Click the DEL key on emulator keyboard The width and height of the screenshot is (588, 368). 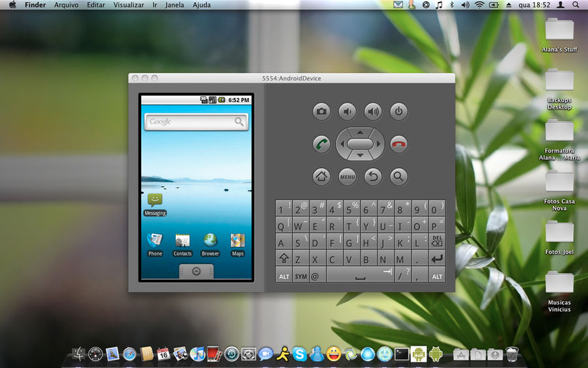pyautogui.click(x=437, y=242)
